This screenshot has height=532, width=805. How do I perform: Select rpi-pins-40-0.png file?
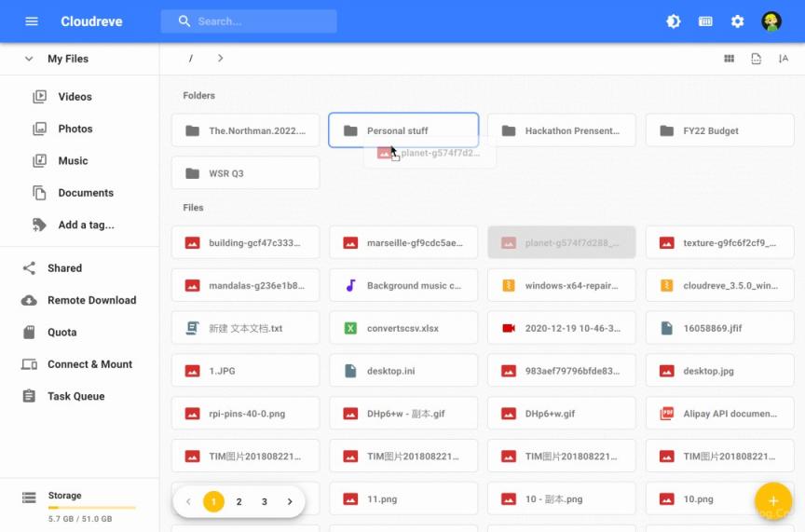tap(245, 413)
